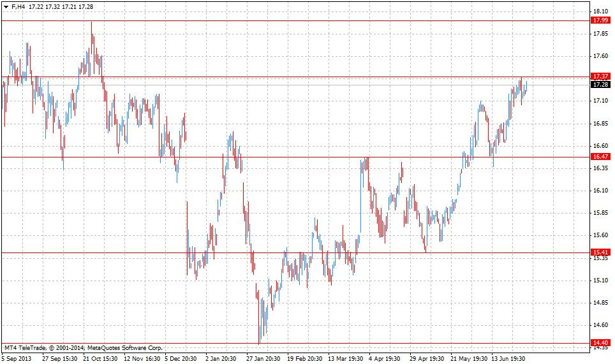Viewport: 615px width, 364px height.
Task: Click the 21 May 19:30 time label
Action: [x=469, y=358]
